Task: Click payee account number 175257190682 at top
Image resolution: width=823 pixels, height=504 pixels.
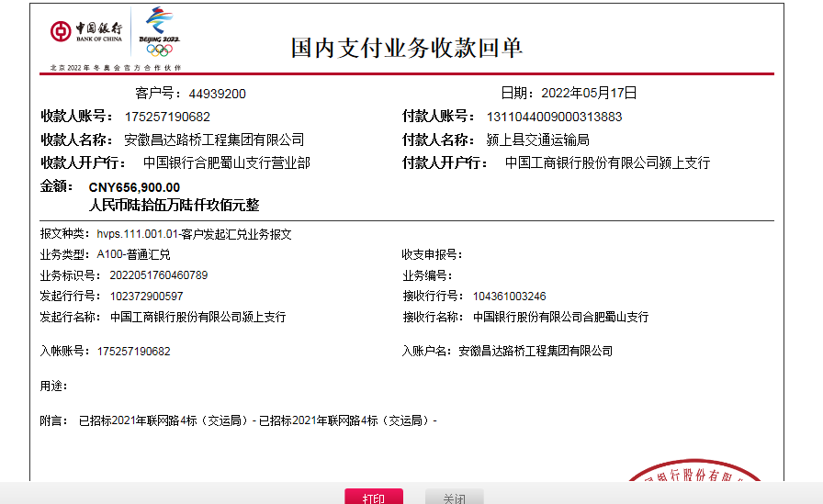Action: [x=167, y=117]
